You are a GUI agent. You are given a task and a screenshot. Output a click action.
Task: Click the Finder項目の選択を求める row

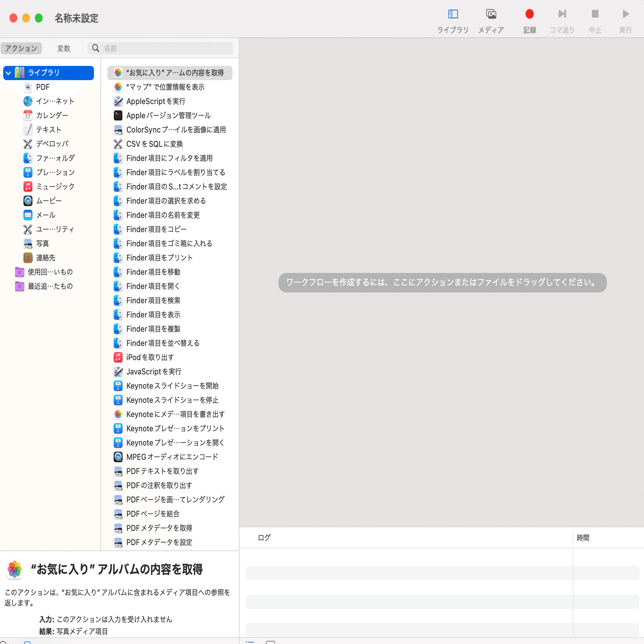(x=170, y=201)
